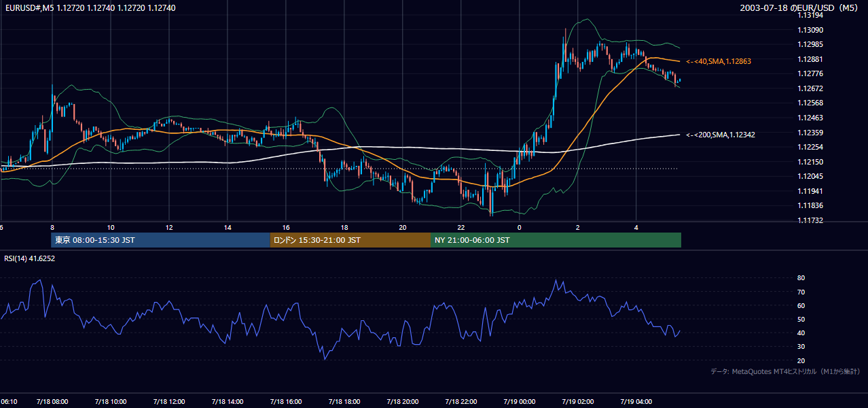Click hour label 18 under the price chart

[x=344, y=227]
